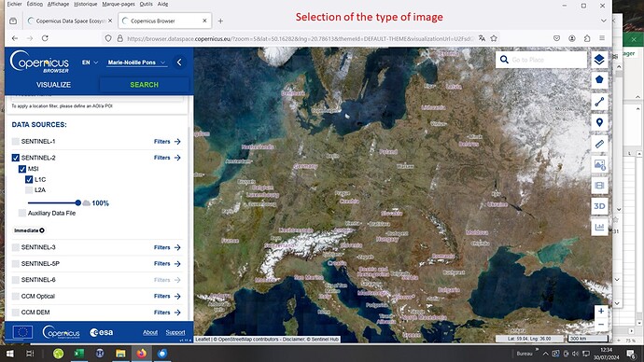The image size is (644, 362).
Task: Open SENTINEL-3 Filters link
Action: coord(167,247)
